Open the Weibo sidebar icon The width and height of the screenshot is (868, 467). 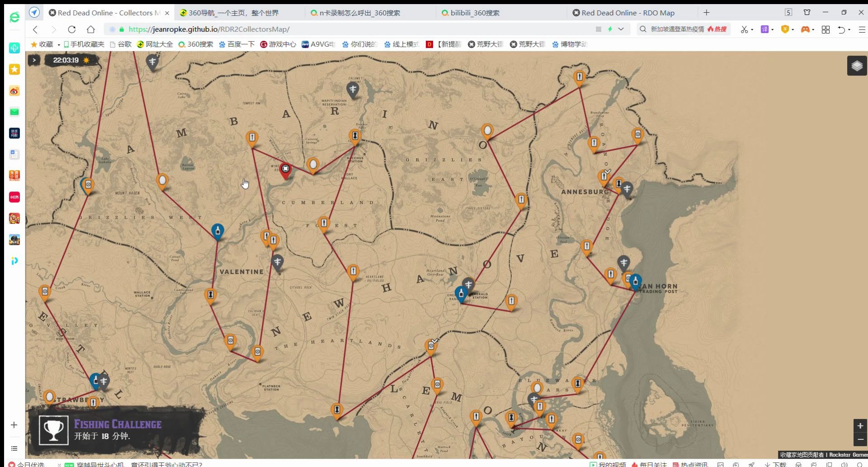[x=14, y=91]
